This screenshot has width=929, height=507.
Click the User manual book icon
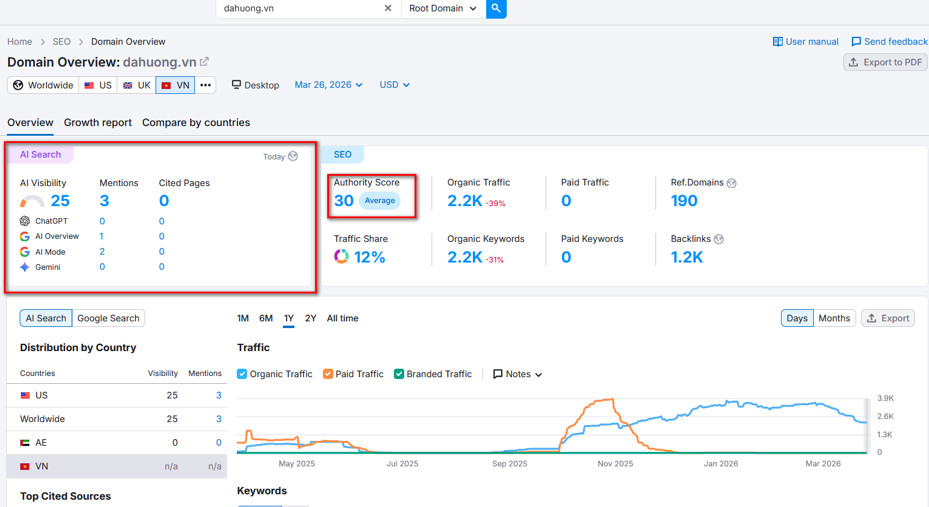(778, 42)
